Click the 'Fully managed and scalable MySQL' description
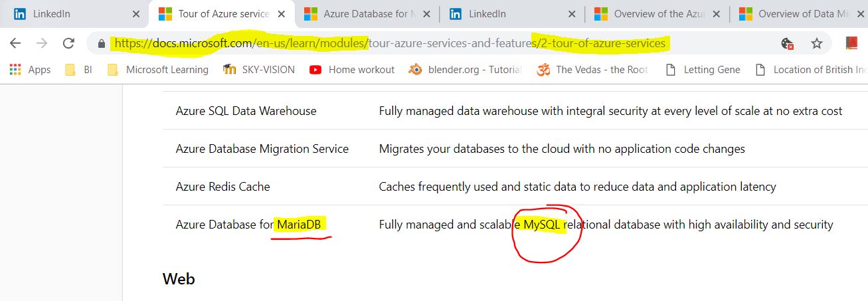 (606, 225)
